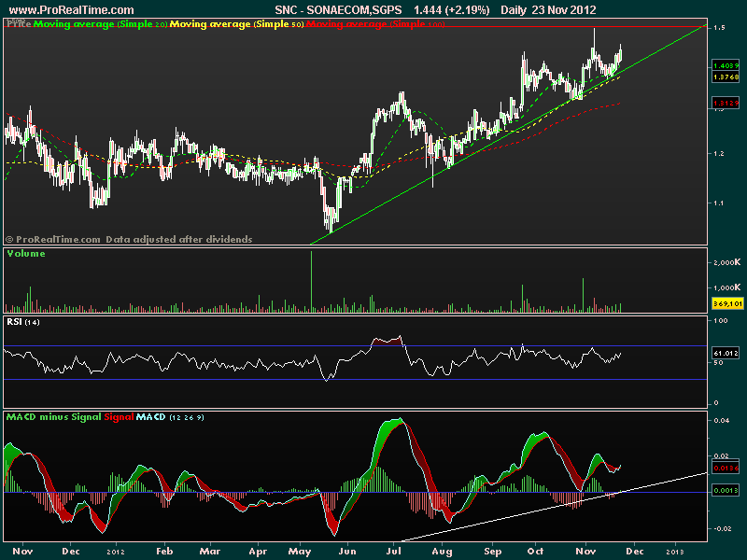Click the Mar month label on time axis

pyautogui.click(x=210, y=552)
